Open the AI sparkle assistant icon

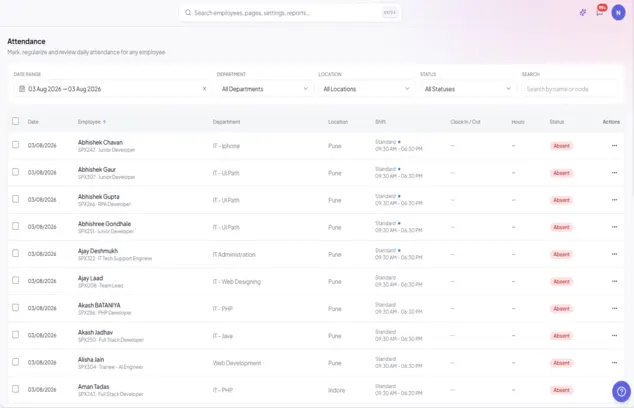click(x=583, y=13)
